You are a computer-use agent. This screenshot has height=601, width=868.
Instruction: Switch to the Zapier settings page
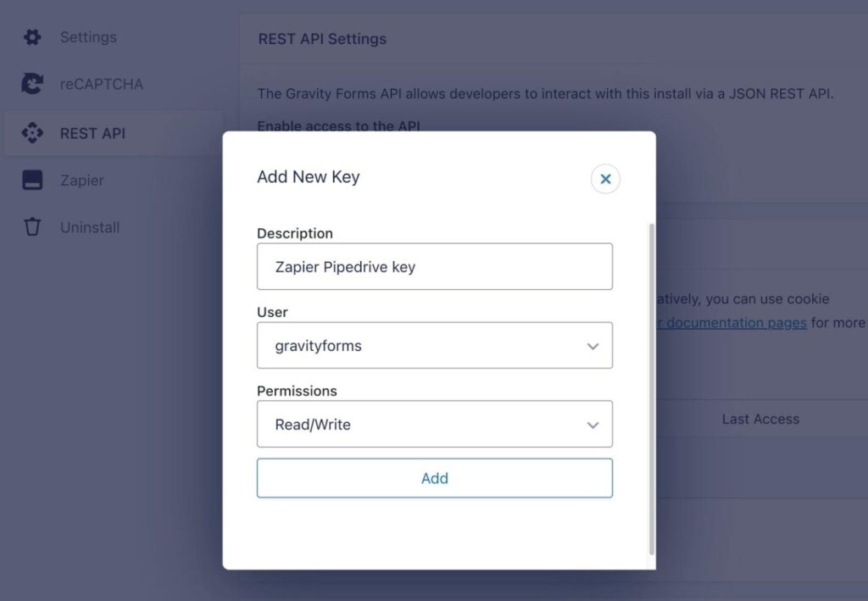81,180
